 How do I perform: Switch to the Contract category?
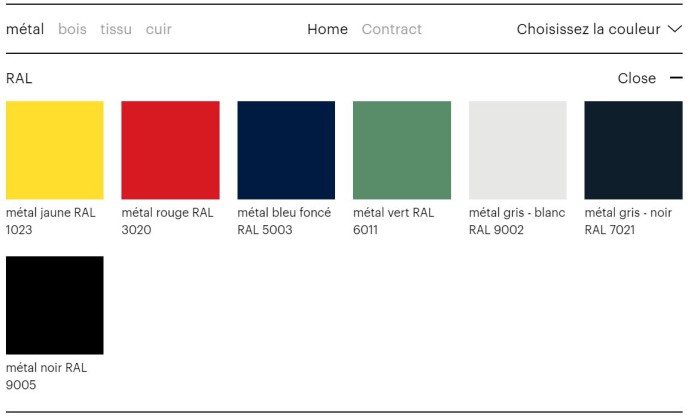pos(392,29)
